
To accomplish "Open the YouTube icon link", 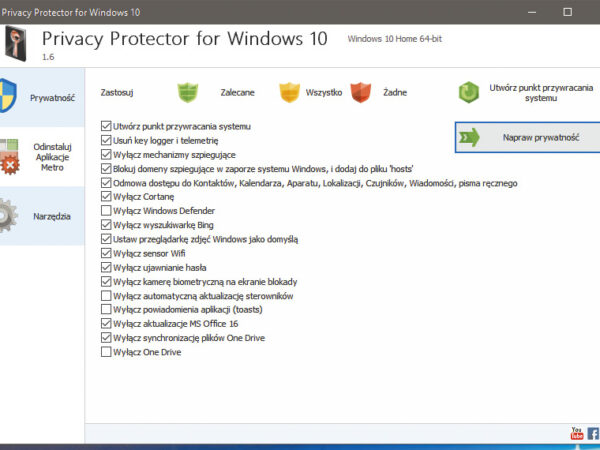I will tap(576, 433).
